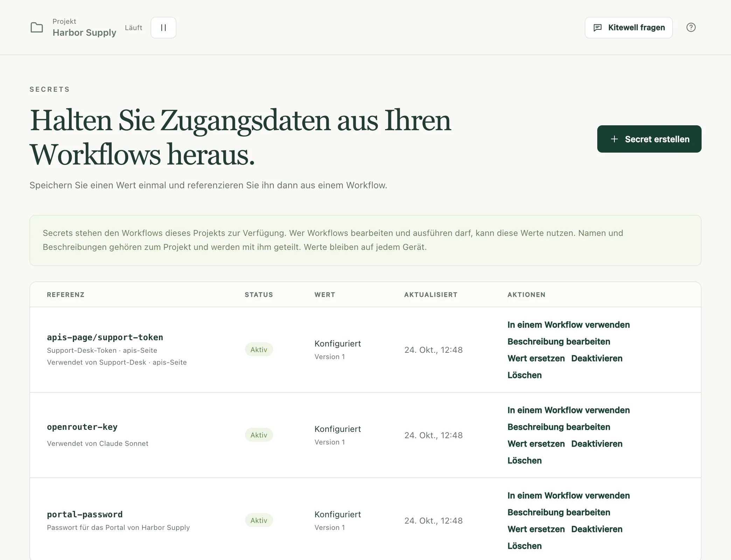
Task: Pause the running project
Action: [x=163, y=28]
